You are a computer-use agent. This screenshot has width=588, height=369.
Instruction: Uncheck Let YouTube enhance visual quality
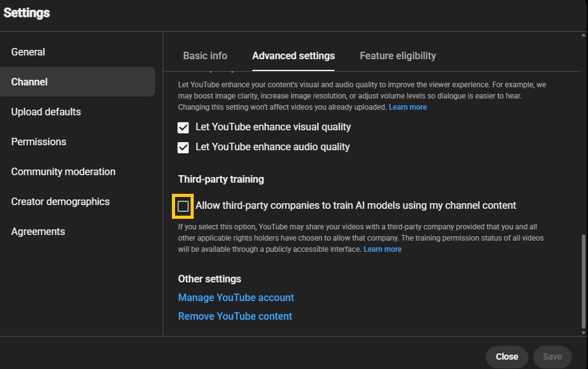tap(183, 128)
